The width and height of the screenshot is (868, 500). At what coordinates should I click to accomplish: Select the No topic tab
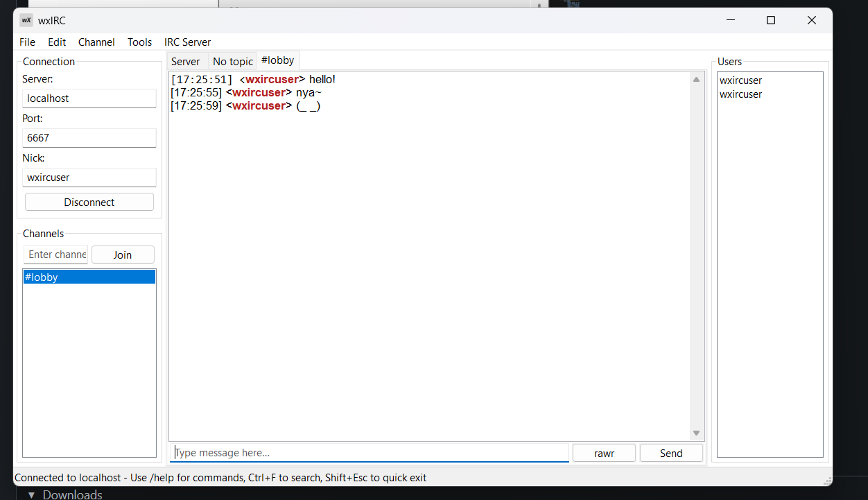pyautogui.click(x=232, y=62)
